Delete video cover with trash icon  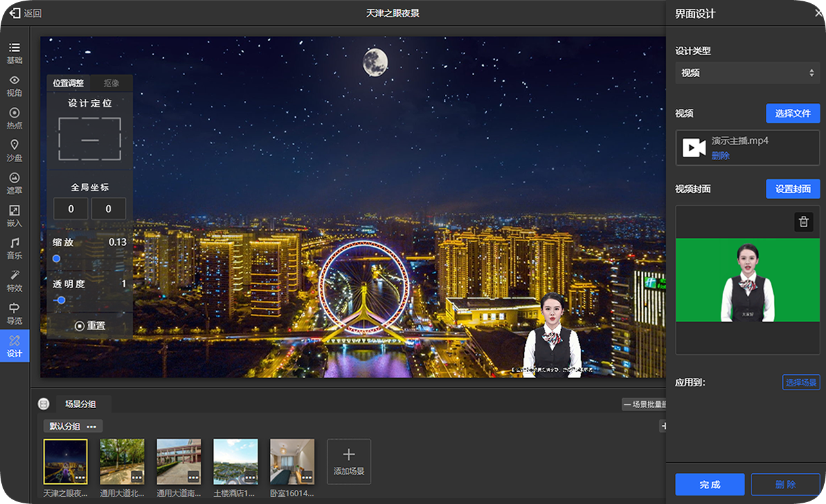coord(804,222)
